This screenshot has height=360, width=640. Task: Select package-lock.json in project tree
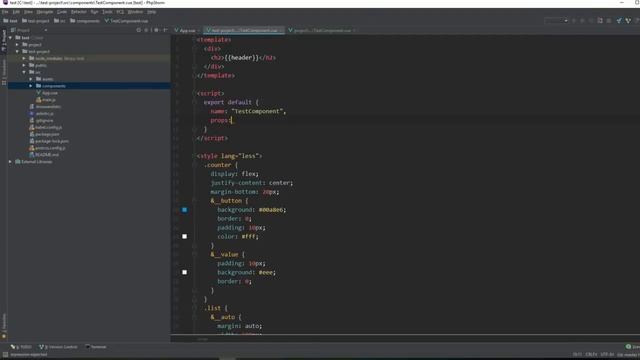(49, 141)
